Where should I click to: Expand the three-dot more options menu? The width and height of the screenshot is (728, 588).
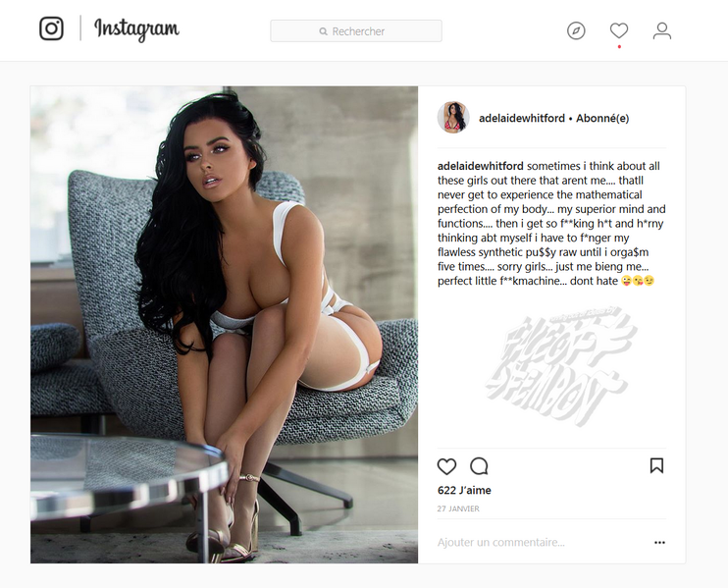click(659, 543)
